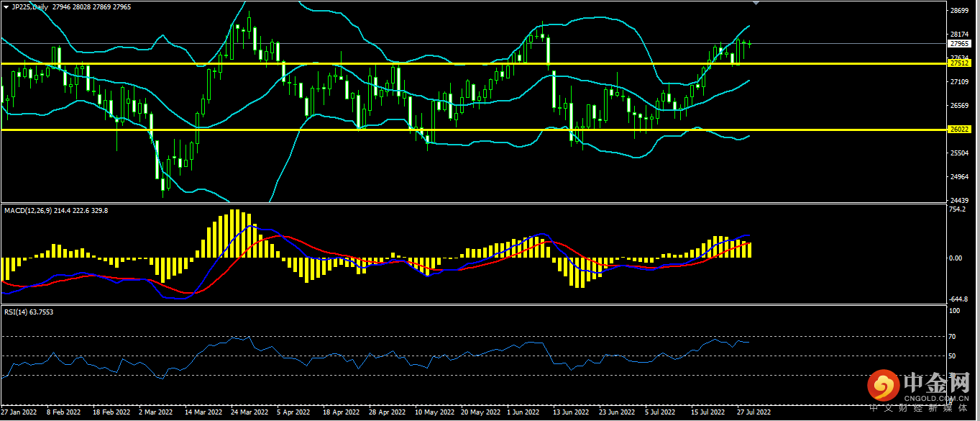The image size is (980, 421).
Task: Click the RSI 100 scale label
Action: [x=954, y=312]
